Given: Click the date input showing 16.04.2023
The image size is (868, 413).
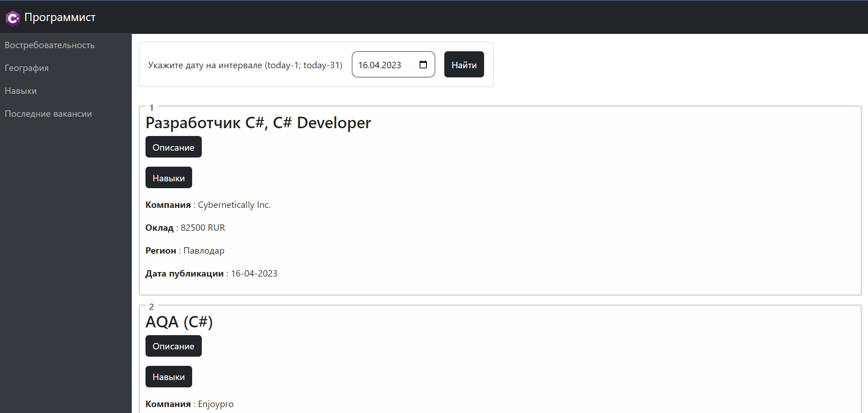Looking at the screenshot, I should tap(393, 65).
